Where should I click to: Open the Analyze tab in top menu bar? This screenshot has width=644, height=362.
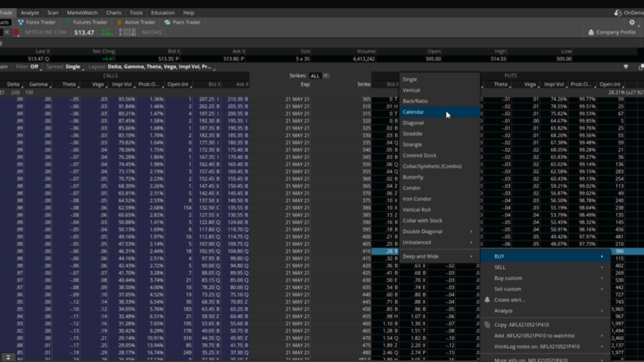tap(30, 13)
